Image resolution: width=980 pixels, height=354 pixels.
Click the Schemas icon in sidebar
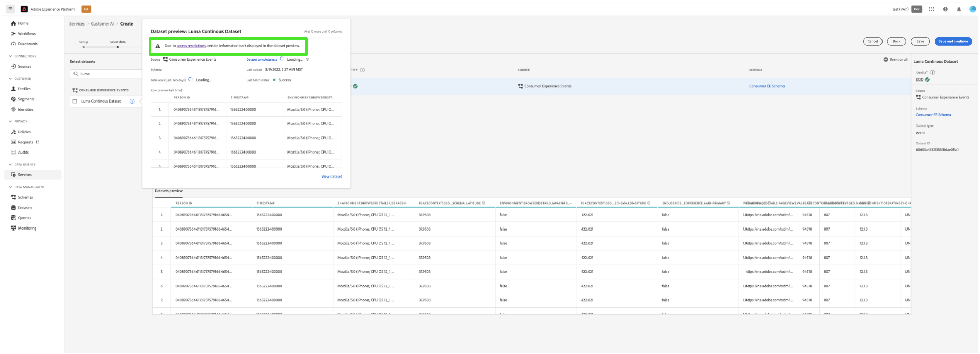(x=13, y=197)
